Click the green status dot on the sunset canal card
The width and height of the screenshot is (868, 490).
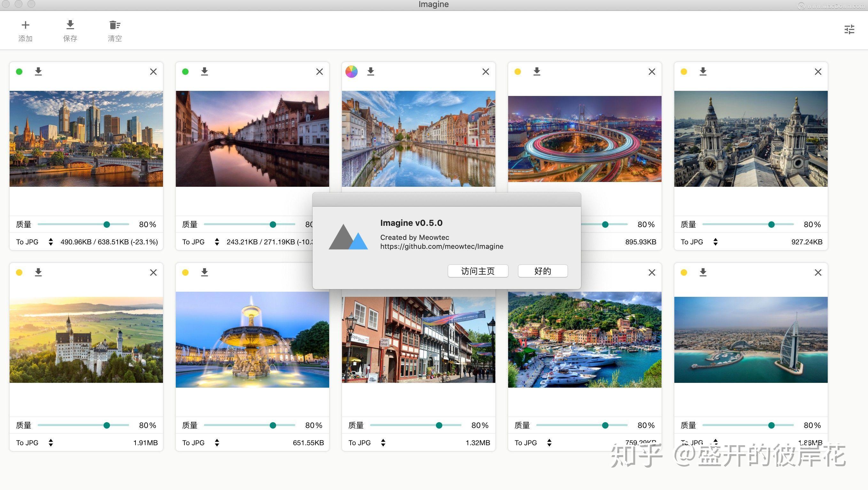[x=185, y=72]
